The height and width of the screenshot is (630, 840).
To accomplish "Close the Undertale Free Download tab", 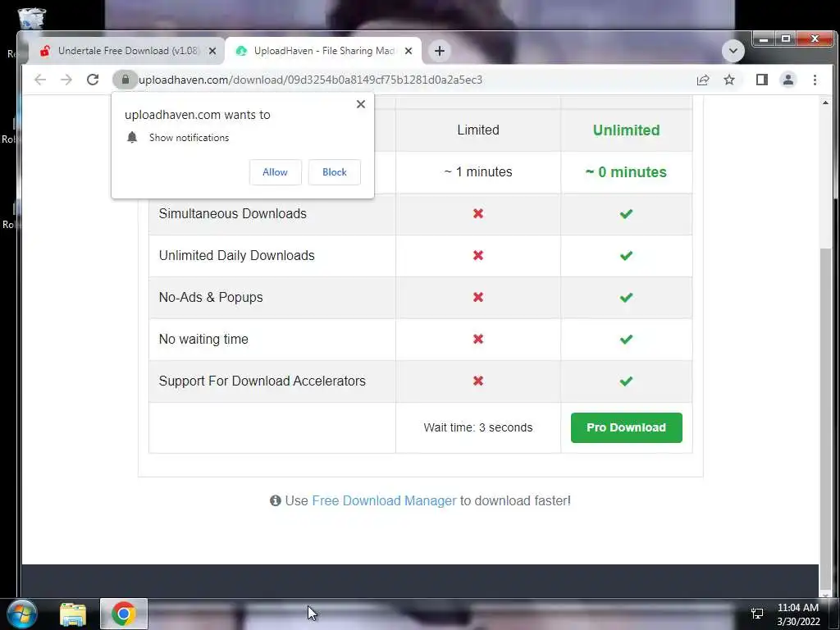I will [212, 51].
